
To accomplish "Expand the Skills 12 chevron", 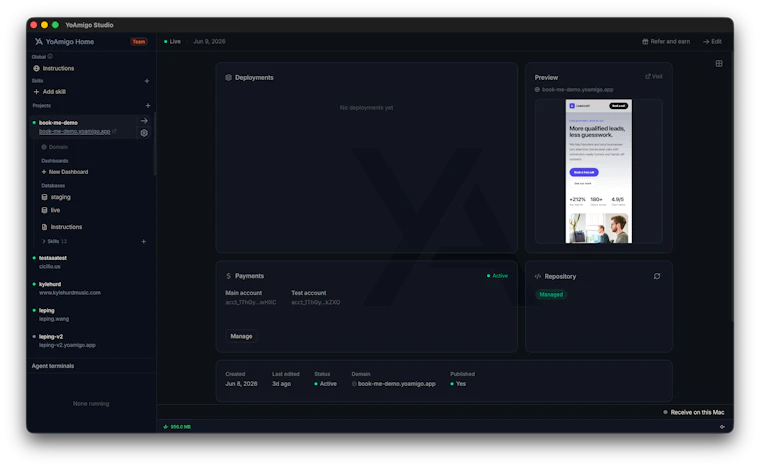I will 44,241.
